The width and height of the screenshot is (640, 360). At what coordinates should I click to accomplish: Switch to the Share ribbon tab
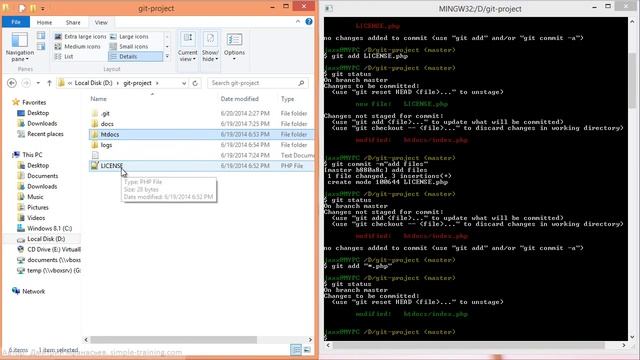(x=73, y=22)
